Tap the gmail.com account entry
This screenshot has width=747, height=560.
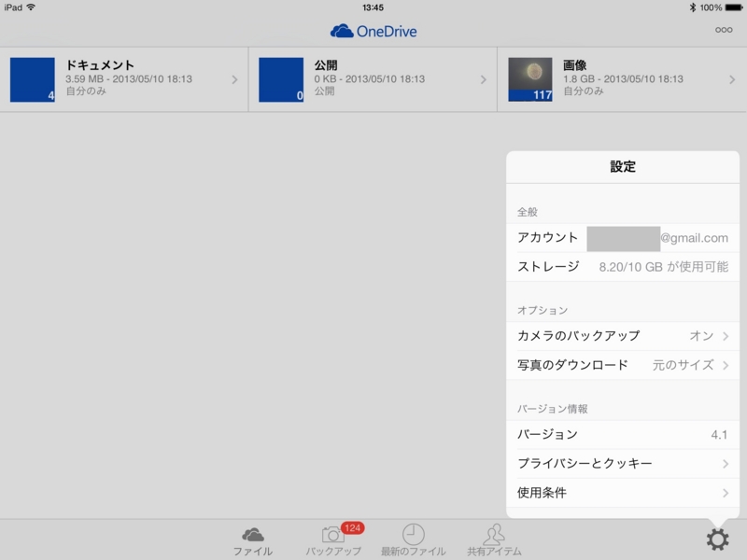tap(616, 238)
